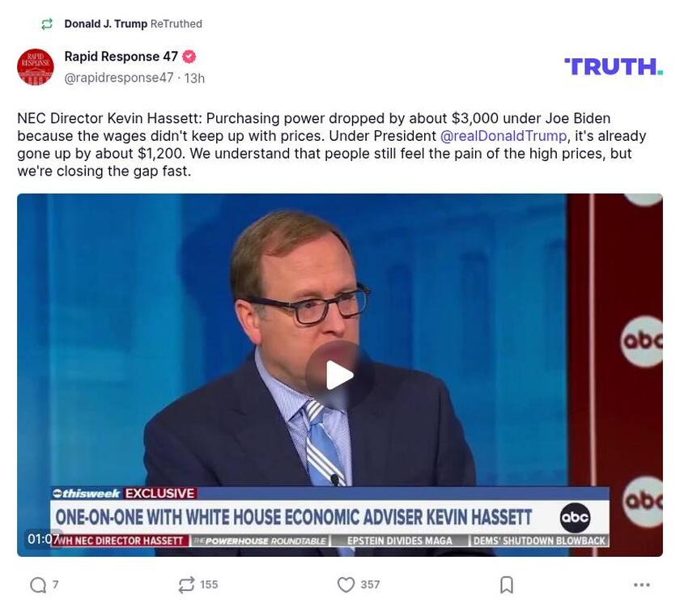Click the 01:07 video duration label
The height and width of the screenshot is (616, 680).
(x=44, y=539)
